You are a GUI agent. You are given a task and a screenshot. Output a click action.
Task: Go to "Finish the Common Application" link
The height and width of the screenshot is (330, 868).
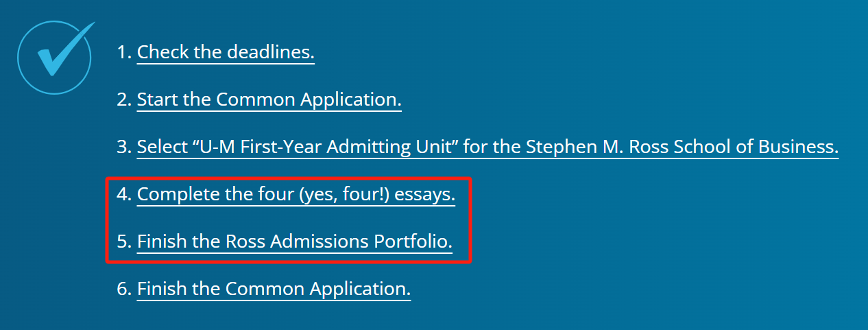click(x=274, y=289)
